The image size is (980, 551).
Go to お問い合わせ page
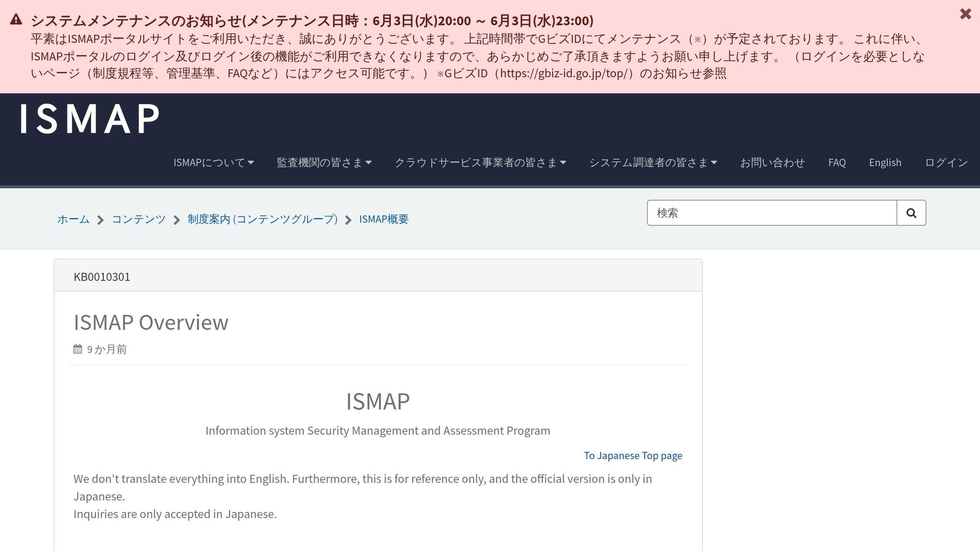772,163
